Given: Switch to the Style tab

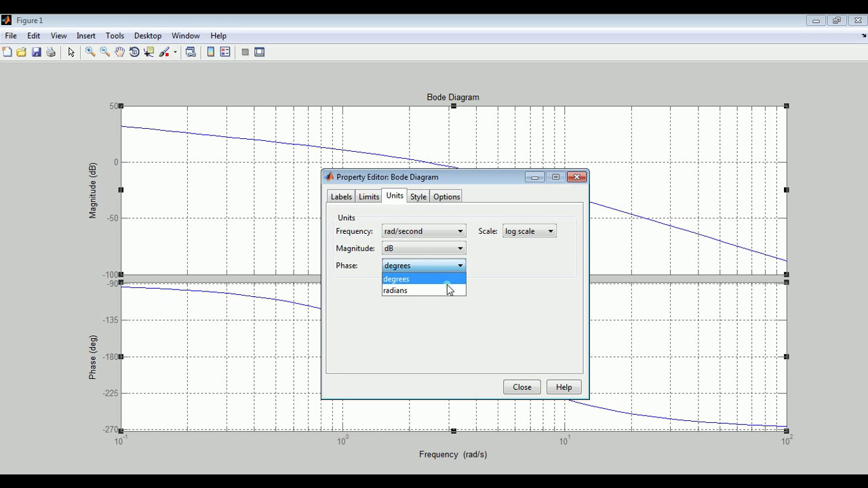Looking at the screenshot, I should click(x=418, y=197).
